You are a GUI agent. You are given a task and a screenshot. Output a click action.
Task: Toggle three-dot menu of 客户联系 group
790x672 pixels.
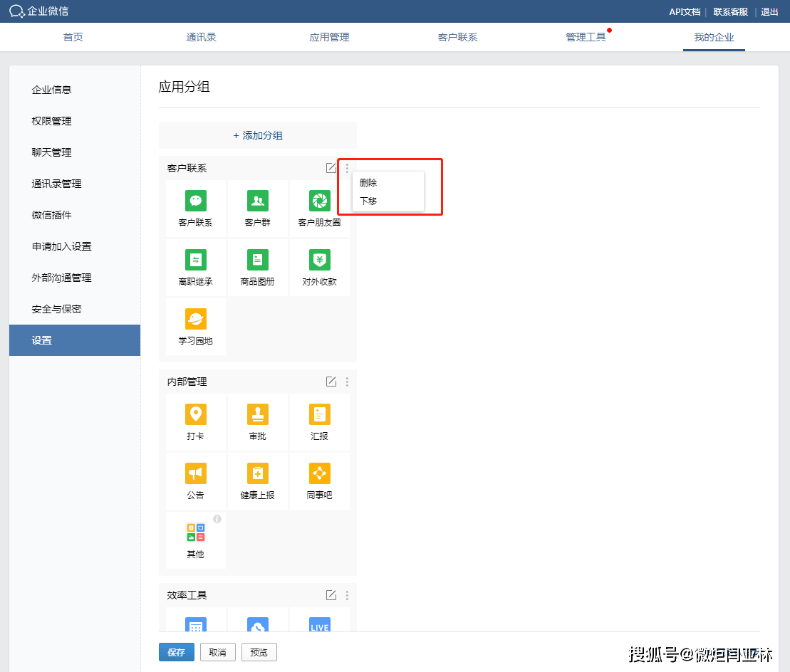(347, 168)
